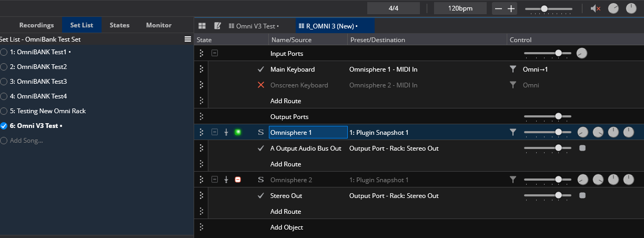Toggle the A Output Audio Bus Out checkmark
Image resolution: width=644 pixels, height=238 pixels.
tap(260, 148)
